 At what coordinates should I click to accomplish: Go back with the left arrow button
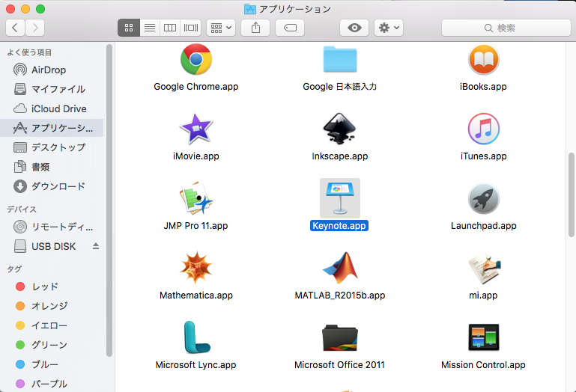(x=15, y=28)
